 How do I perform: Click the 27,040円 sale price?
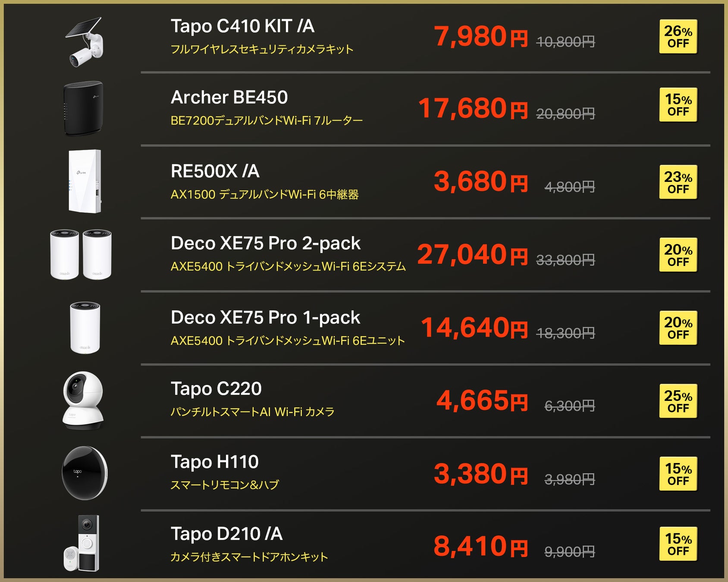pyautogui.click(x=472, y=254)
